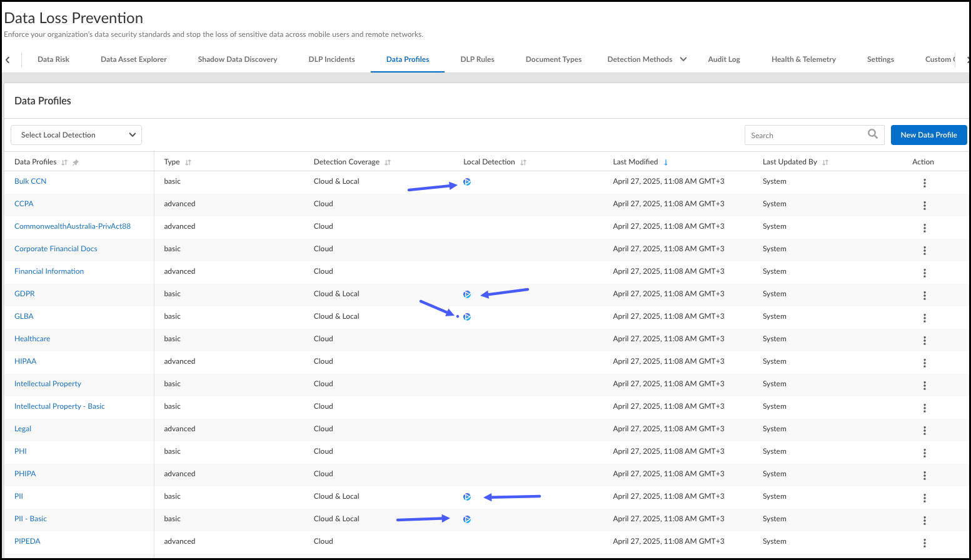
Task: Pin the Data Profiles column
Action: click(76, 162)
